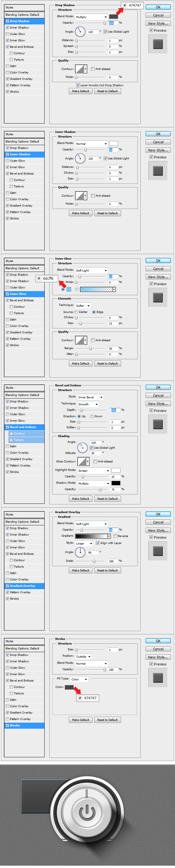The height and width of the screenshot is (868, 175).
Task: Expand Inner Glow gradient picker arrow
Action: 114,289
